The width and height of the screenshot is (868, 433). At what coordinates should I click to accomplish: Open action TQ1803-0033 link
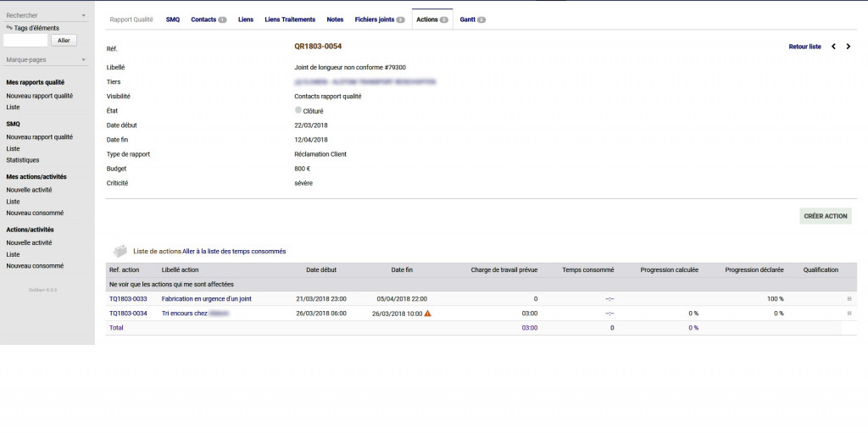128,299
